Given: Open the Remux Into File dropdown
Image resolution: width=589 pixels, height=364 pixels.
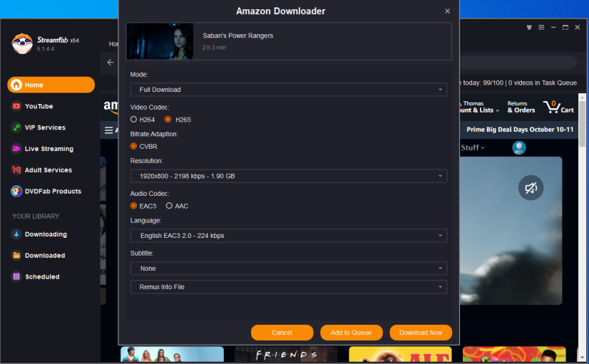Looking at the screenshot, I should coord(289,286).
